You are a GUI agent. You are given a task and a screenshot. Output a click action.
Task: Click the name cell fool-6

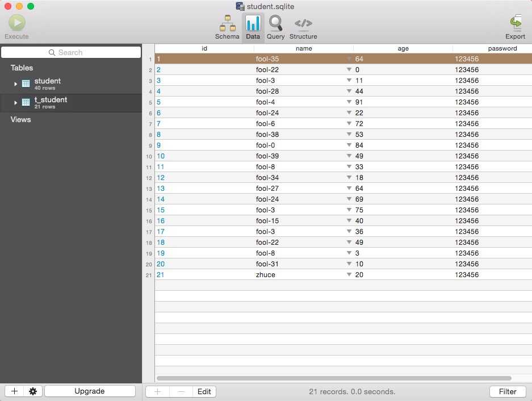click(265, 124)
